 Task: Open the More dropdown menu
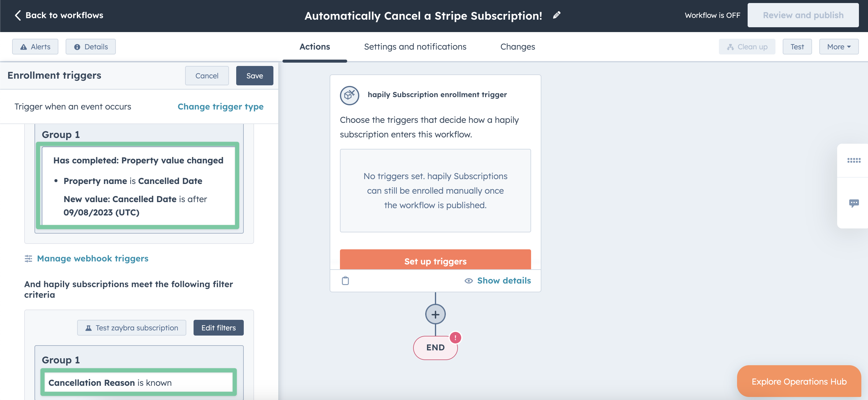pos(838,47)
